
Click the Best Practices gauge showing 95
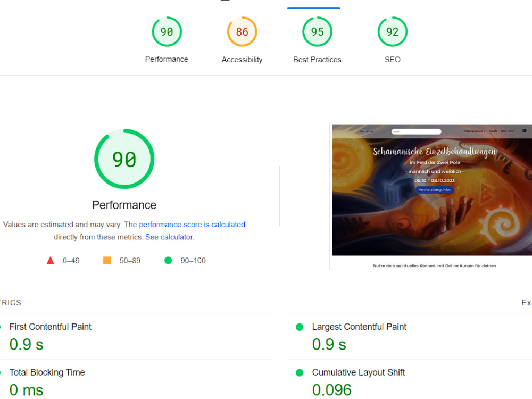coord(317,31)
